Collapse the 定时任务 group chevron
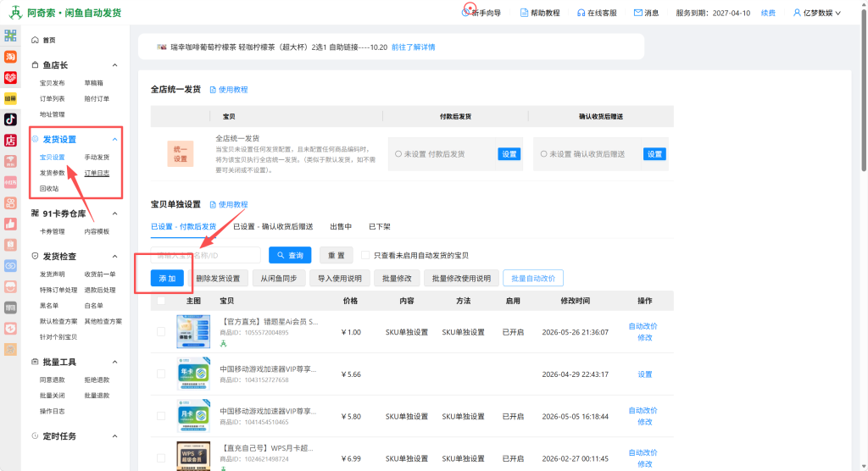Viewport: 868px width, 471px height. pos(114,436)
